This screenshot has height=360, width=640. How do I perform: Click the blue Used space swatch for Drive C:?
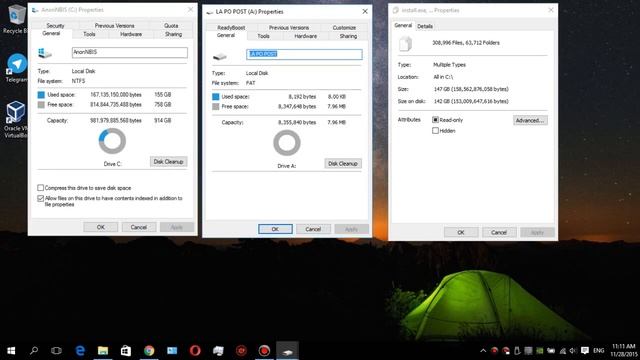(x=41, y=95)
